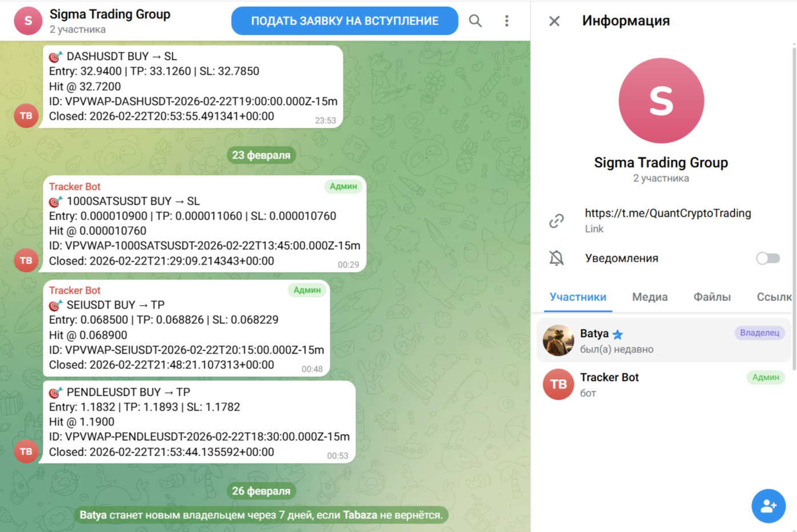Click Batya's name in the ownership notice
The image size is (797, 532).
pos(93,515)
